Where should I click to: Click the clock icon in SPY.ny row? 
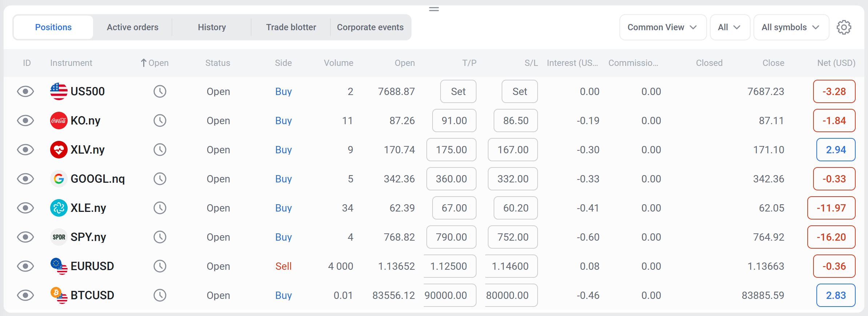[160, 237]
